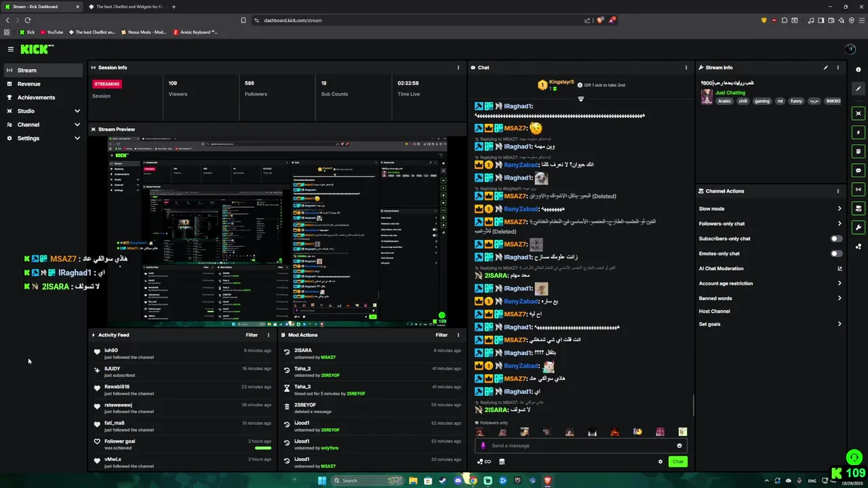Switch to The best ChatBot browser tab
The width and height of the screenshot is (868, 488).
tap(125, 7)
